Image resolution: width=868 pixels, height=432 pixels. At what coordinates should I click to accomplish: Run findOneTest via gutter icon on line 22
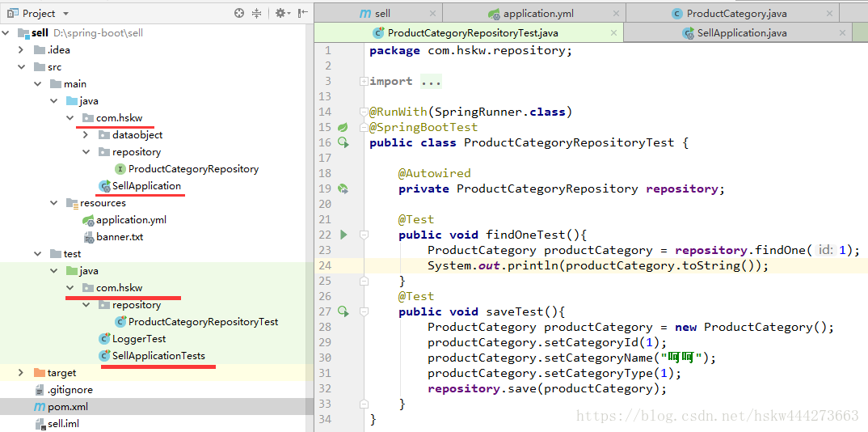point(343,235)
